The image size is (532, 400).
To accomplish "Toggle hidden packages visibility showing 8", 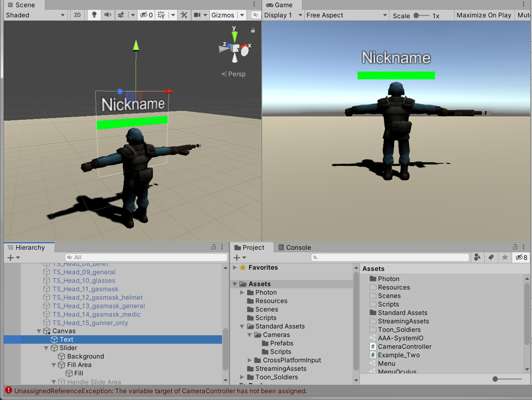I will pos(521,258).
